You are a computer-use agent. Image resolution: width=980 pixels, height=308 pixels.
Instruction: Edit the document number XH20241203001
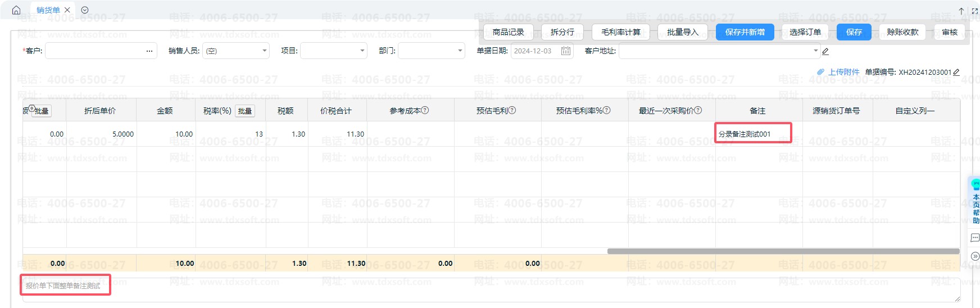point(956,72)
